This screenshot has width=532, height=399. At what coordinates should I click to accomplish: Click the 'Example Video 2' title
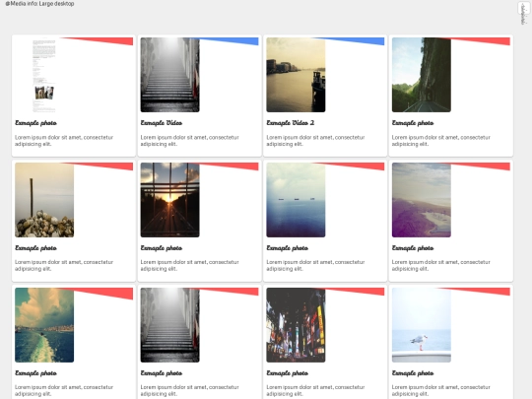click(x=291, y=123)
